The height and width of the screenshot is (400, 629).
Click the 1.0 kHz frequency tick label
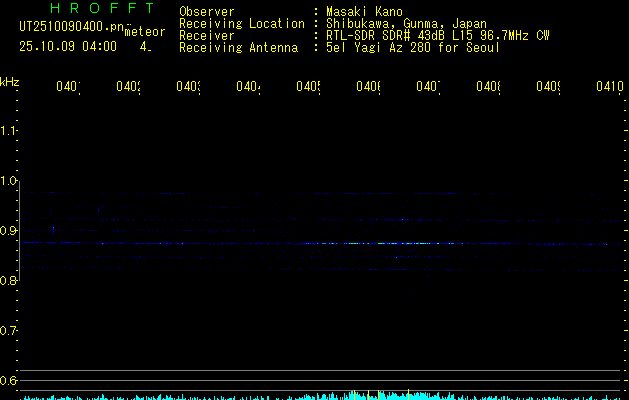pyautogui.click(x=10, y=181)
